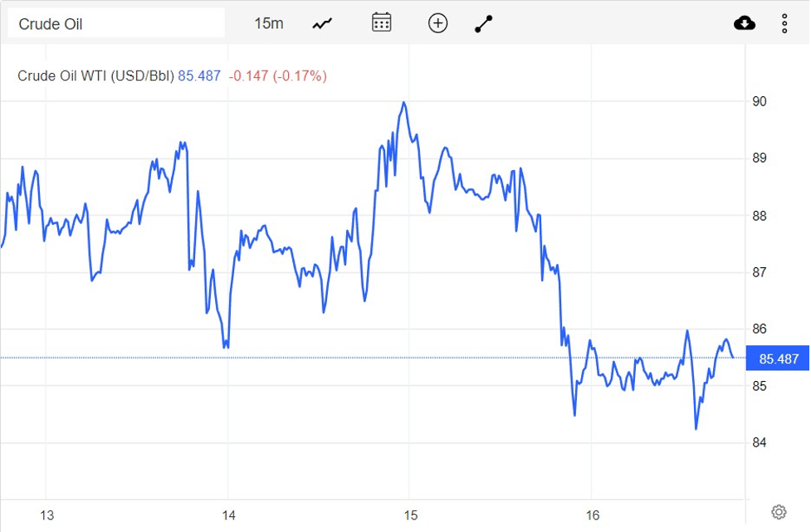
Task: Click the 90 price level label
Action: (759, 101)
